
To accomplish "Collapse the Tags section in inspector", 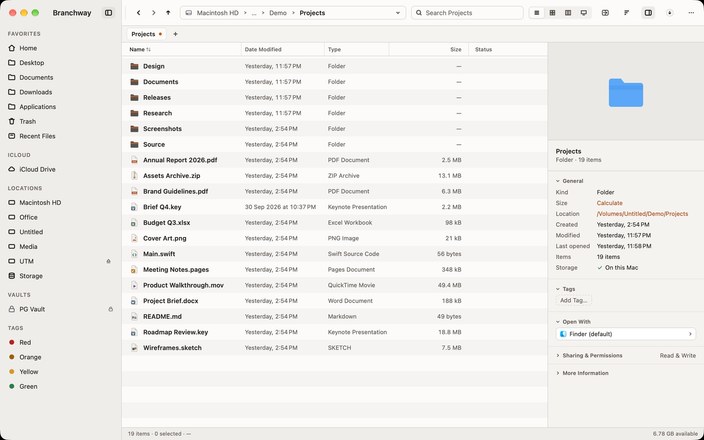I will click(558, 289).
